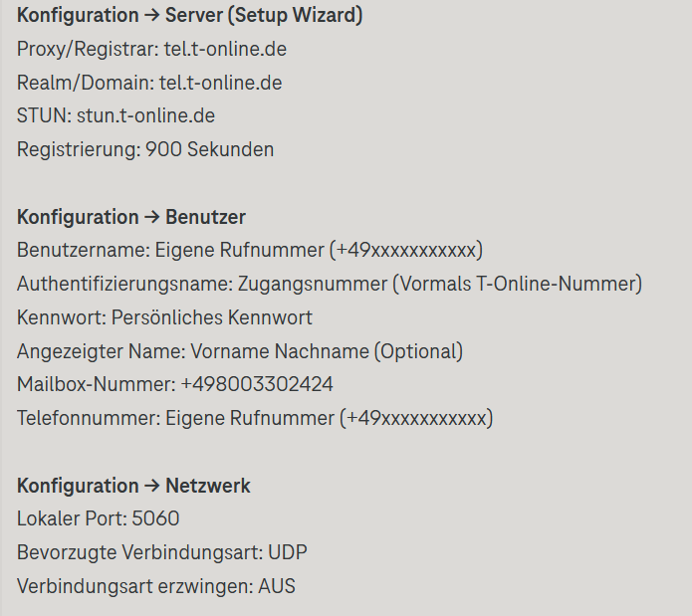Click the Proxy/Registrar tel.t-online.de line
The height and width of the screenshot is (616, 692).
click(151, 49)
